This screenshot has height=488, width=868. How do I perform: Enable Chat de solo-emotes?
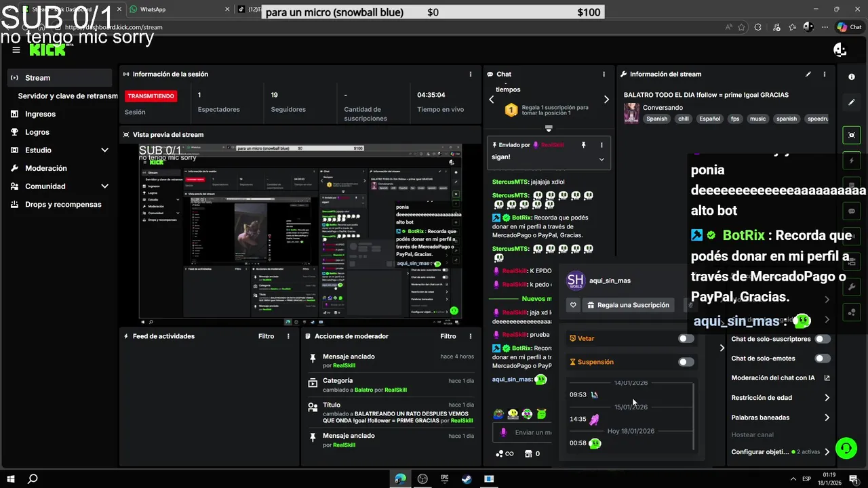pos(823,359)
